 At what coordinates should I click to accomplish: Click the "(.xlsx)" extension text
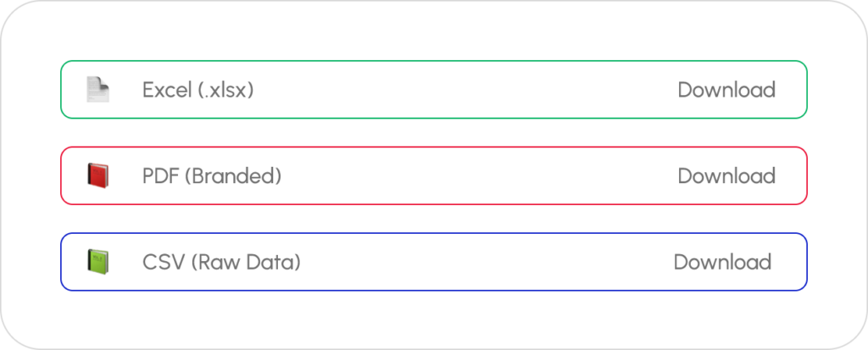coord(225,90)
